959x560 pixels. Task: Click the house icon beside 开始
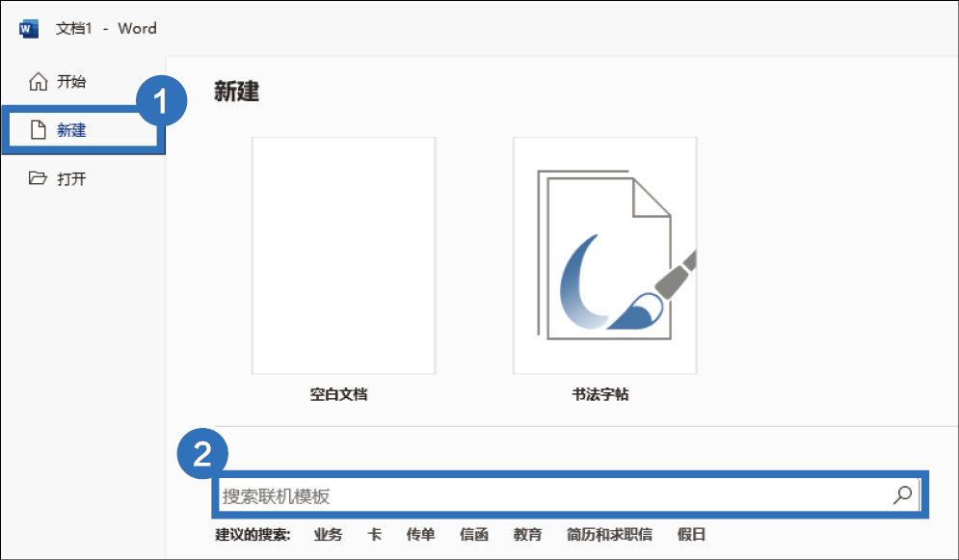click(39, 82)
